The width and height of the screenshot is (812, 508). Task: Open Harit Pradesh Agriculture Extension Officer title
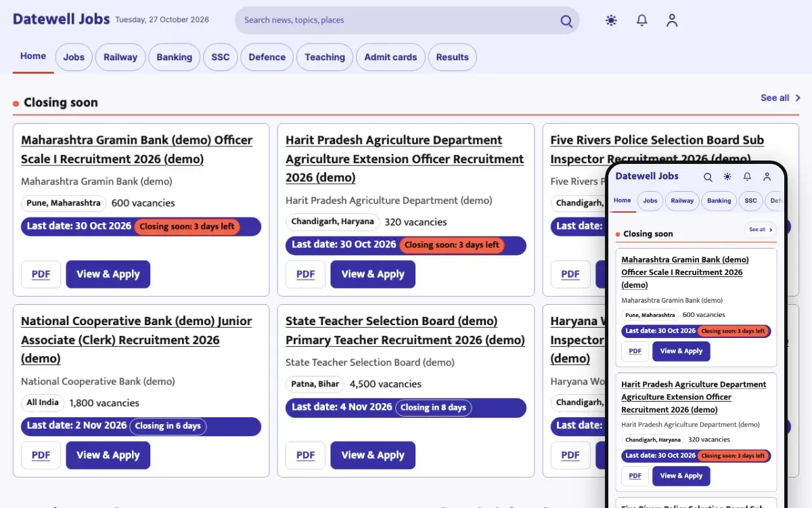[x=405, y=159]
